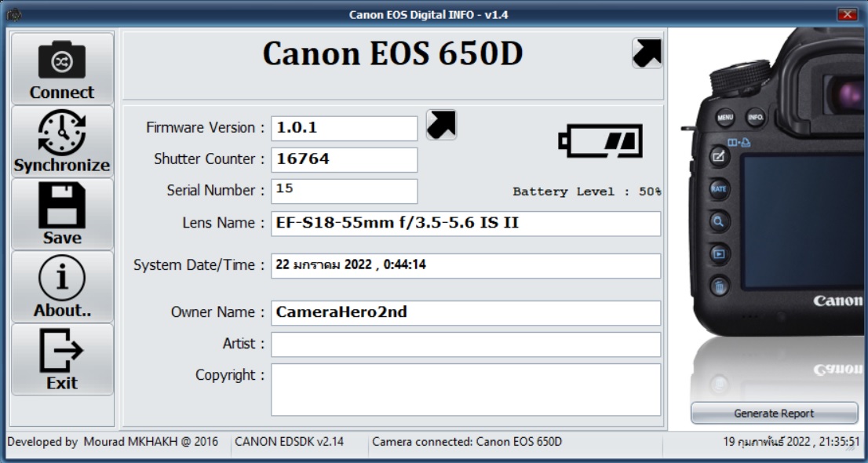Open the About info button
868x463 pixels.
(62, 287)
